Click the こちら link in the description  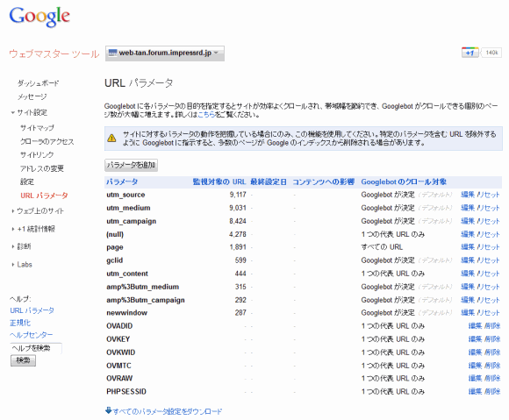point(206,115)
